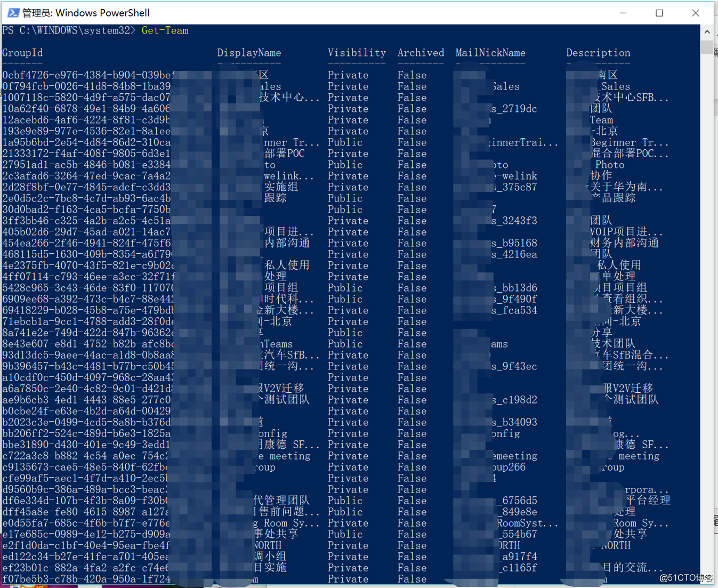Click Public in the 1a95b6bd row
Image resolution: width=718 pixels, height=588 pixels.
(345, 142)
